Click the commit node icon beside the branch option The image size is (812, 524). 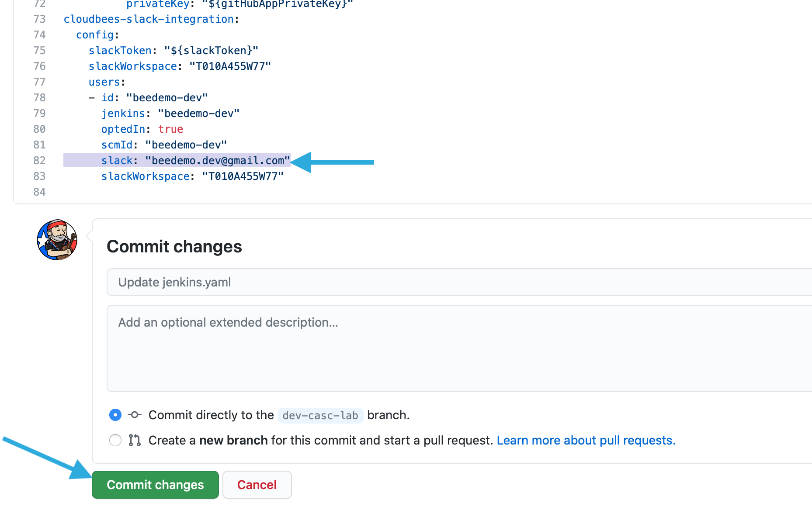pyautogui.click(x=134, y=415)
